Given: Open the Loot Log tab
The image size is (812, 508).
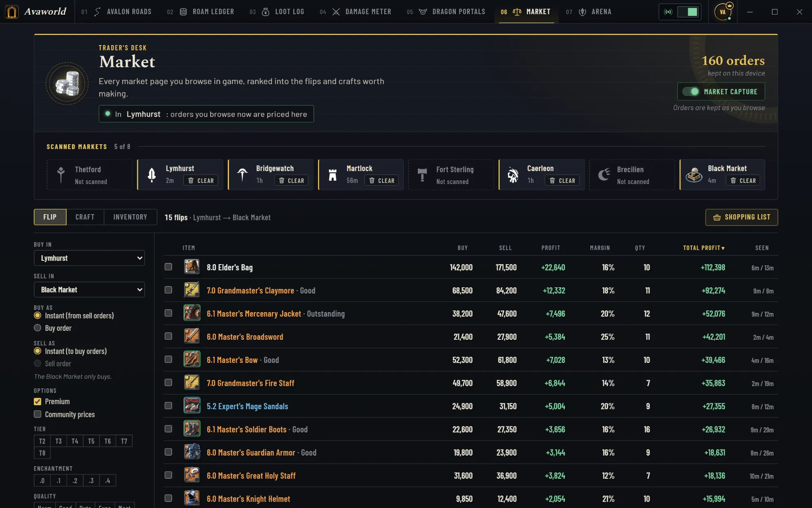Looking at the screenshot, I should point(277,12).
